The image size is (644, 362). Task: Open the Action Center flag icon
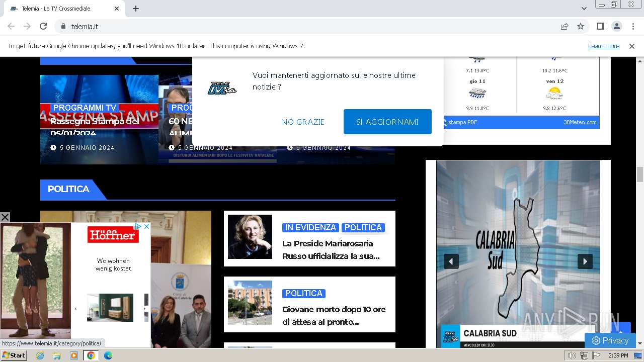[596, 355]
